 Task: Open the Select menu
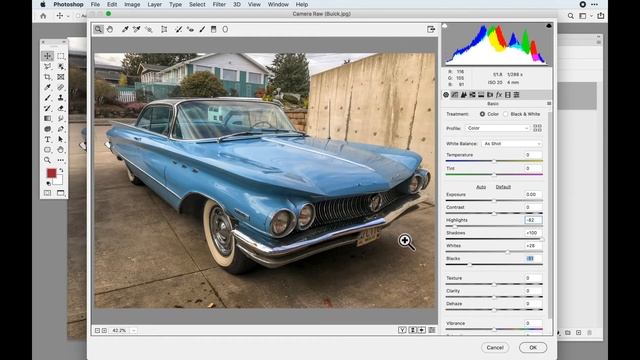[197, 4]
